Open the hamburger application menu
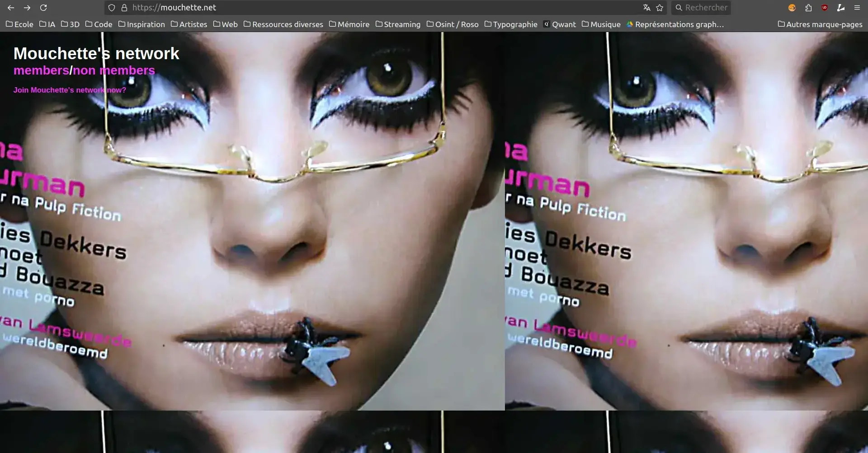Screen dimensions: 868x453 pos(857,8)
